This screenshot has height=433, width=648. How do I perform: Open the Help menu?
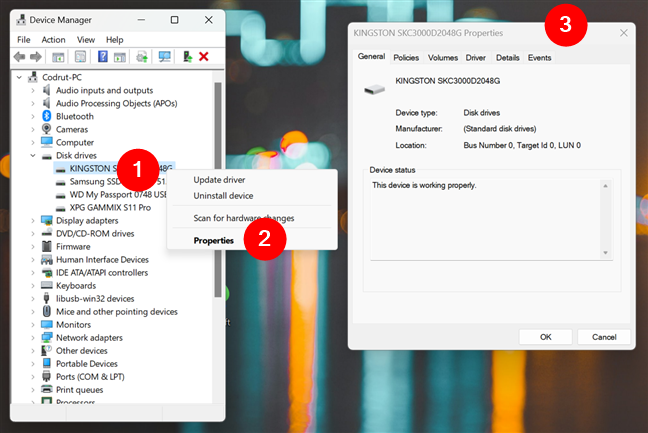click(x=114, y=40)
